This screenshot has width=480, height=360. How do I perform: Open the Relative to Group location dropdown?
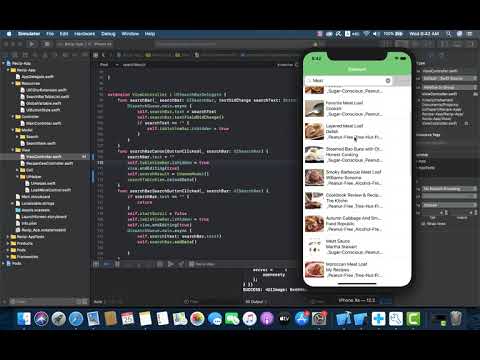(449, 87)
